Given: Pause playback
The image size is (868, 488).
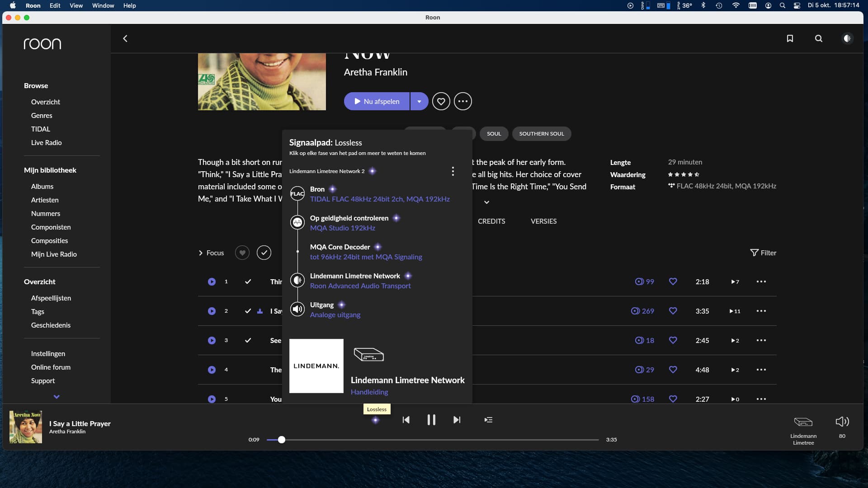Looking at the screenshot, I should point(431,420).
